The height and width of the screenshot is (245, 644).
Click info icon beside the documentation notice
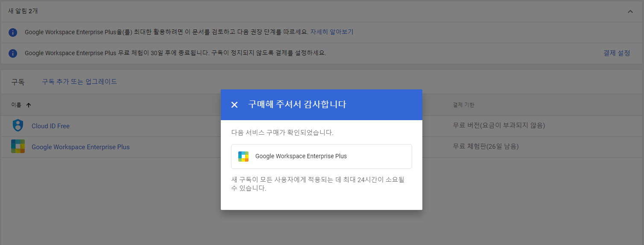(x=13, y=32)
